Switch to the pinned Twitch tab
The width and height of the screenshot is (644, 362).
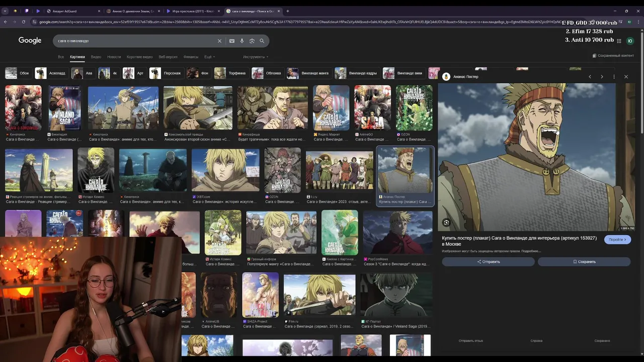(26, 11)
